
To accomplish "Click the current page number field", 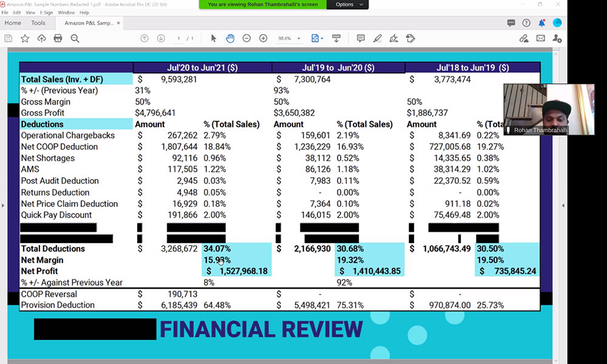I will (x=178, y=39).
